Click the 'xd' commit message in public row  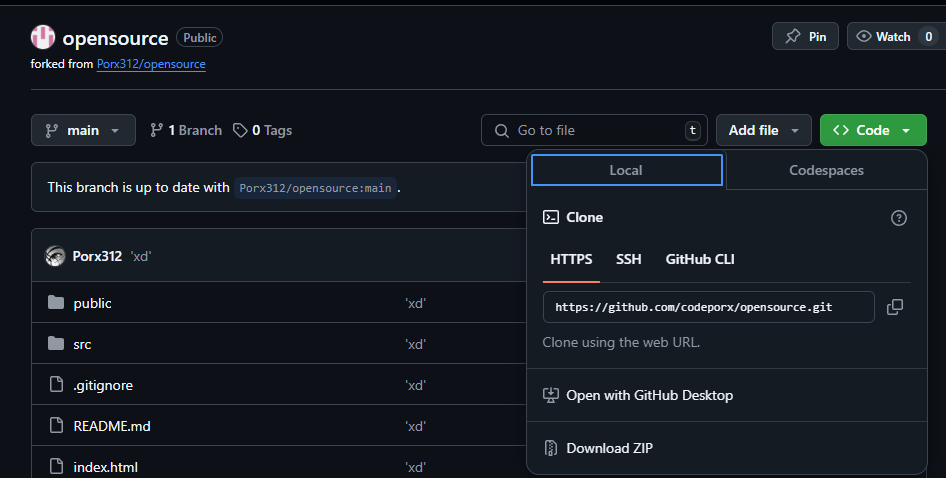click(415, 303)
